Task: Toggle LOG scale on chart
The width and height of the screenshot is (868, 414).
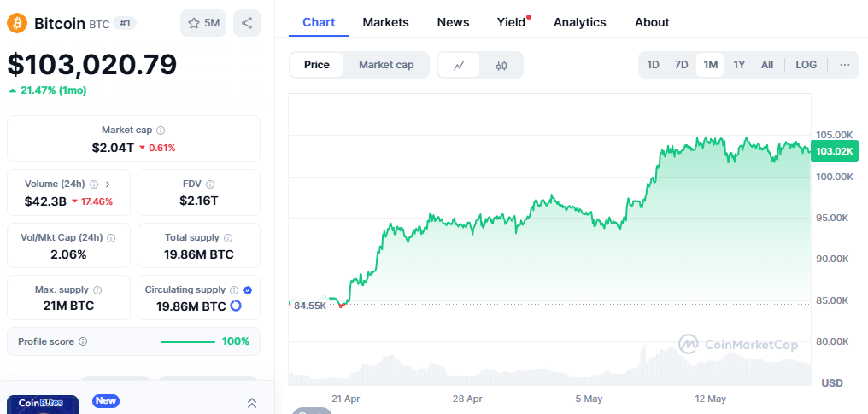Action: 806,65
